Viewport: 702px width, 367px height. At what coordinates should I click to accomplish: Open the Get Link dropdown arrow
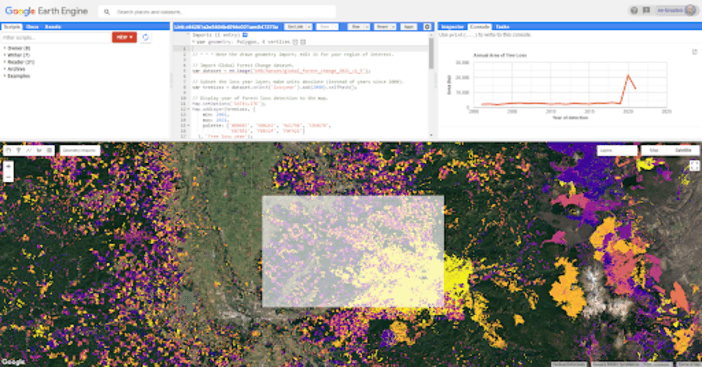309,27
